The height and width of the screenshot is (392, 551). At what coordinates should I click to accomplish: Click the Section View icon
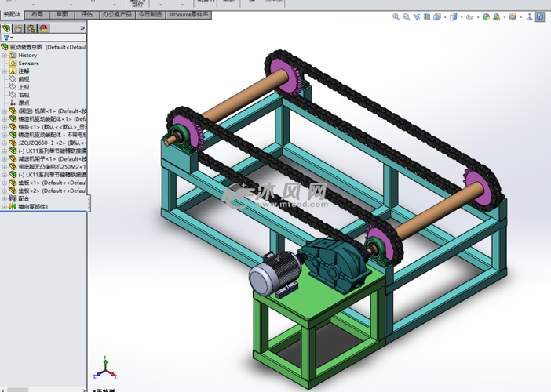pyautogui.click(x=426, y=16)
